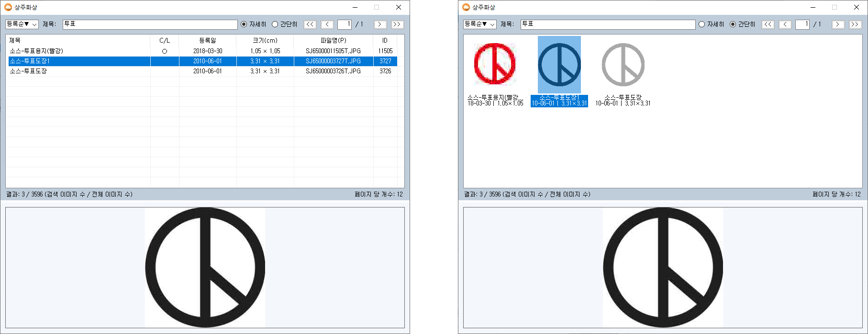
Task: Select 간단히 radio in left window
Action: pyautogui.click(x=284, y=24)
